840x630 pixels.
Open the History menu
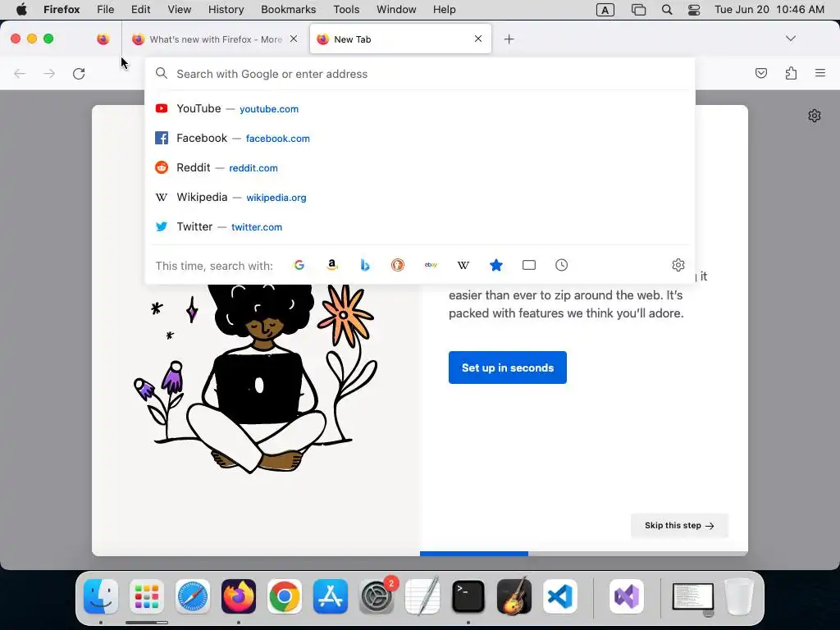click(x=226, y=10)
